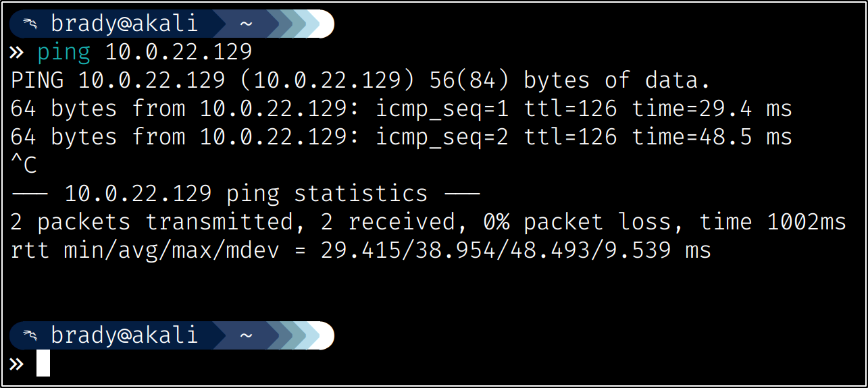
Task: Click the ^C interrupt line
Action: [x=24, y=166]
